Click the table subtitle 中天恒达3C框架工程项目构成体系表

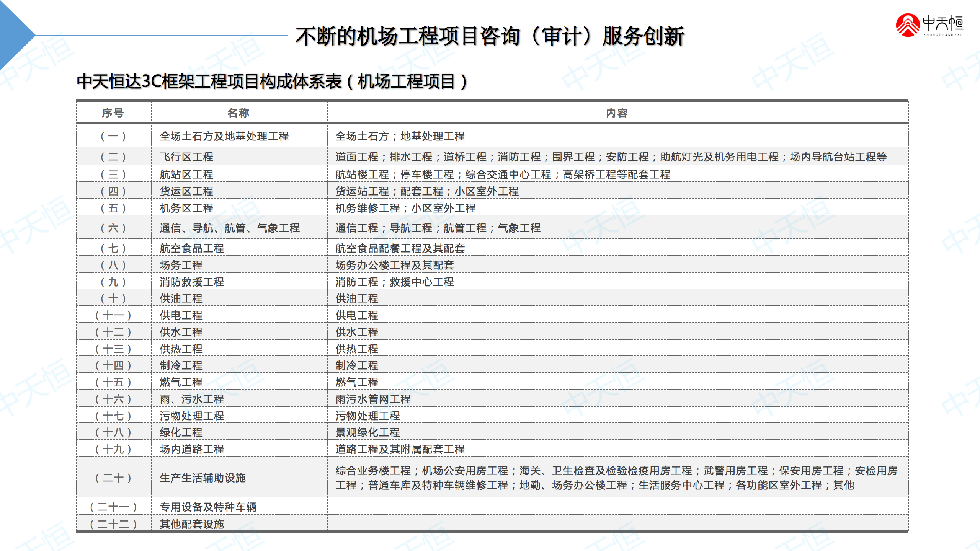[271, 82]
